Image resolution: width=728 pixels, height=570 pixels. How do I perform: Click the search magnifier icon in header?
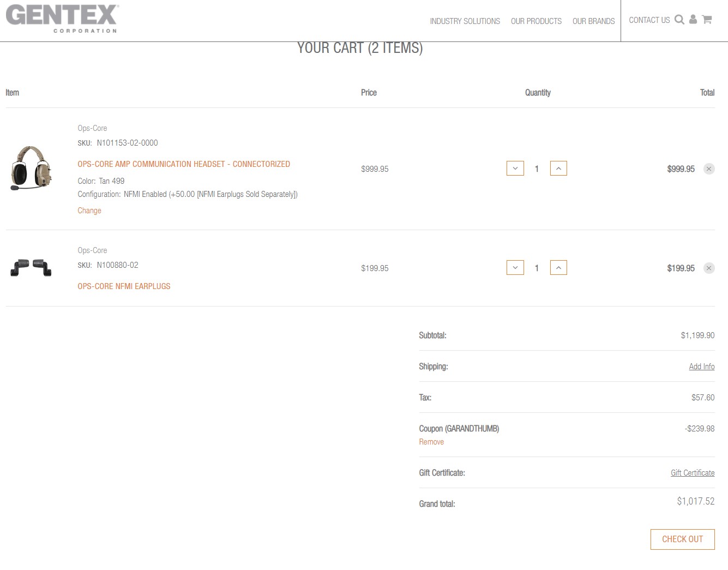coord(679,20)
